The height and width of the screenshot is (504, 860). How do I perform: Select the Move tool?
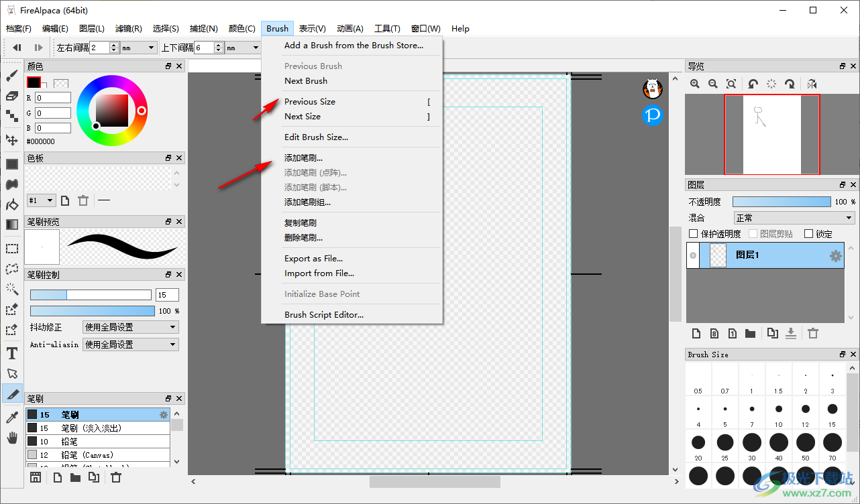click(x=12, y=139)
